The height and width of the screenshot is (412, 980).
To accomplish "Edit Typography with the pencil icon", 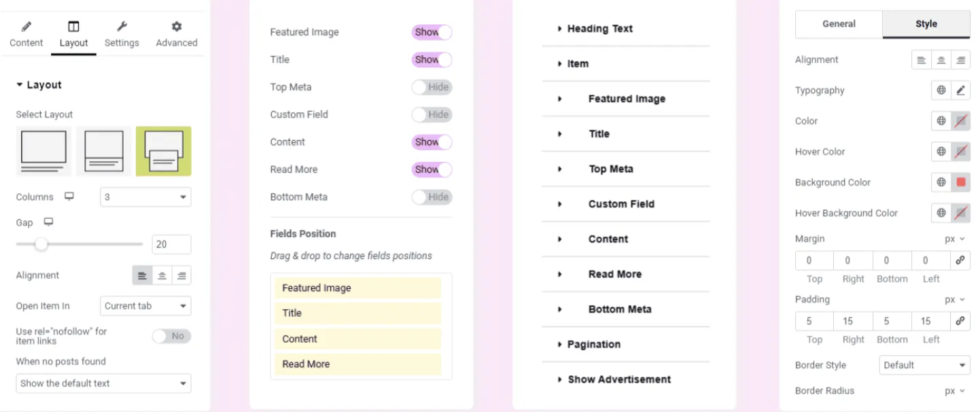I will 960,90.
